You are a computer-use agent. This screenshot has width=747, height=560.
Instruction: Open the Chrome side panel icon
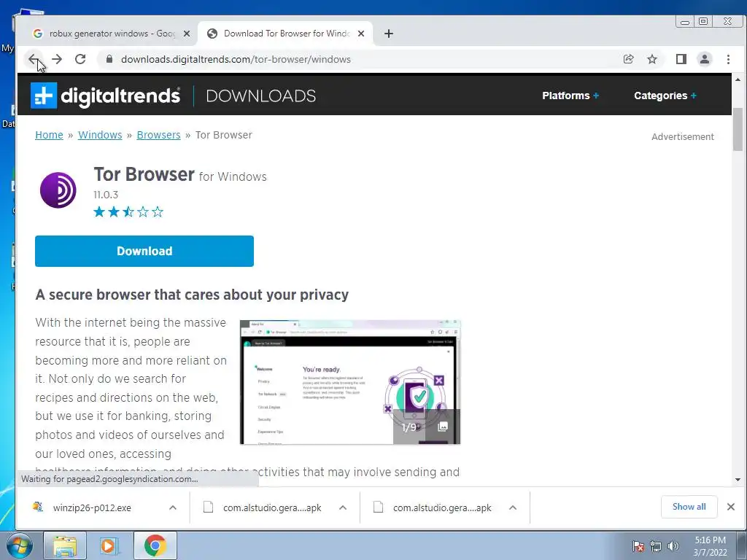click(681, 59)
